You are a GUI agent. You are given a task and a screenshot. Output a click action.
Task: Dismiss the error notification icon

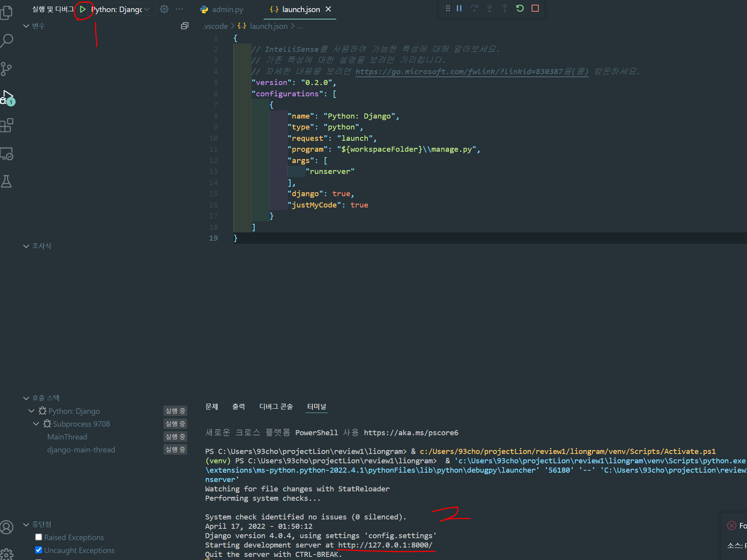732,526
